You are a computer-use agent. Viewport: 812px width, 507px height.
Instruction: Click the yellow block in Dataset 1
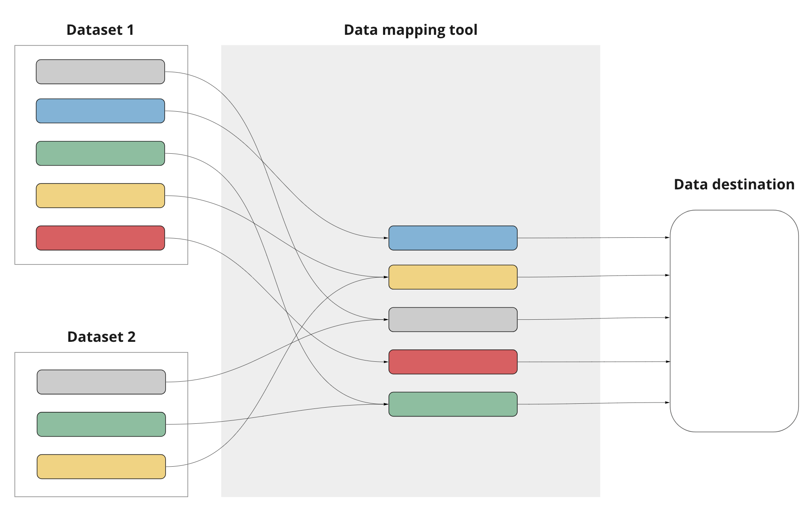pyautogui.click(x=100, y=195)
